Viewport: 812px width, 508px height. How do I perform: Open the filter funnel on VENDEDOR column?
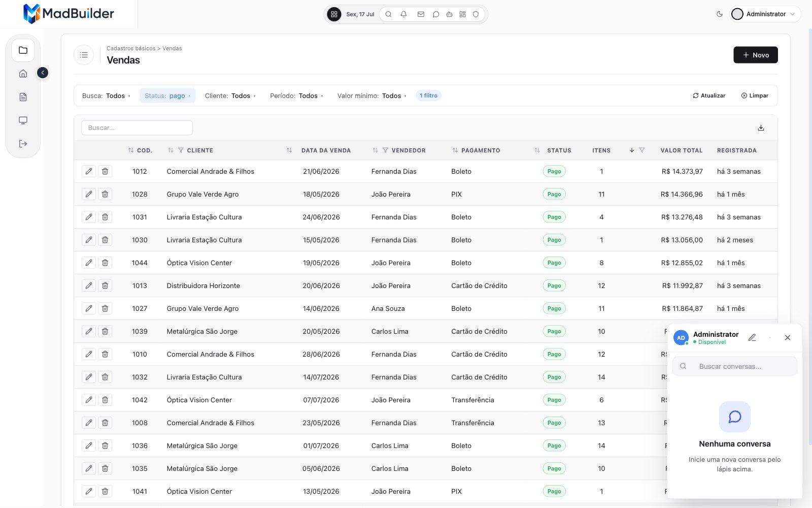click(385, 150)
